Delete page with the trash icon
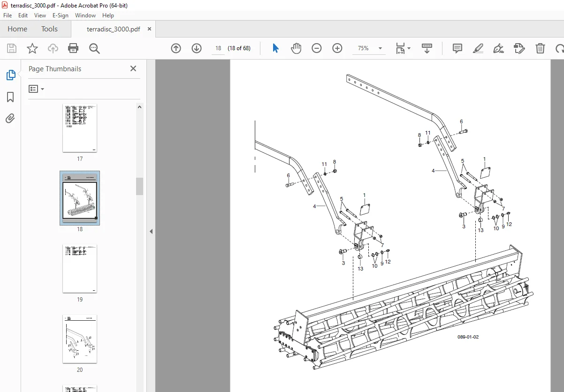This screenshot has width=564, height=392. tap(541, 48)
